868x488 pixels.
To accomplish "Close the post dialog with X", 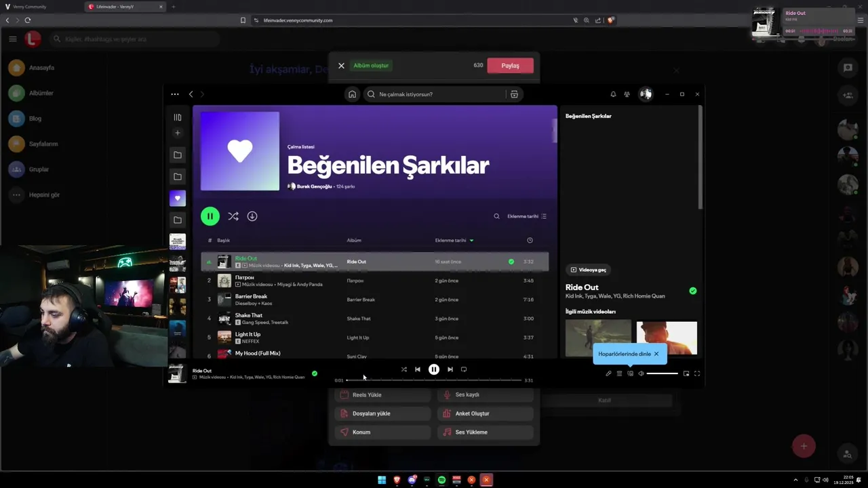I will point(341,66).
